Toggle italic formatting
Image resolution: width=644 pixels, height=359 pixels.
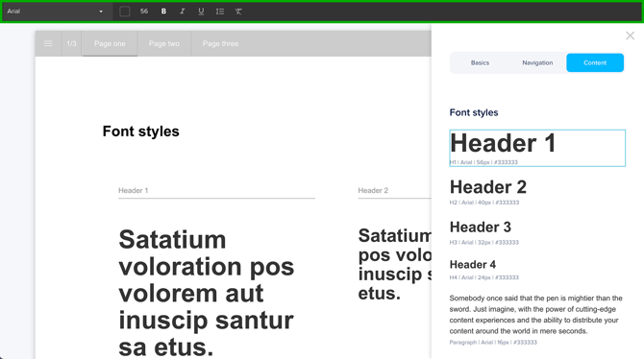183,12
